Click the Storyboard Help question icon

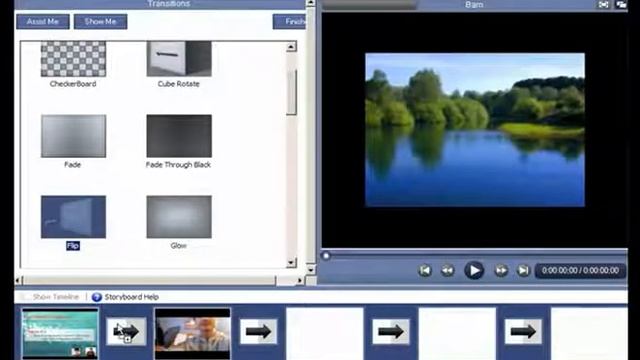[x=97, y=297]
